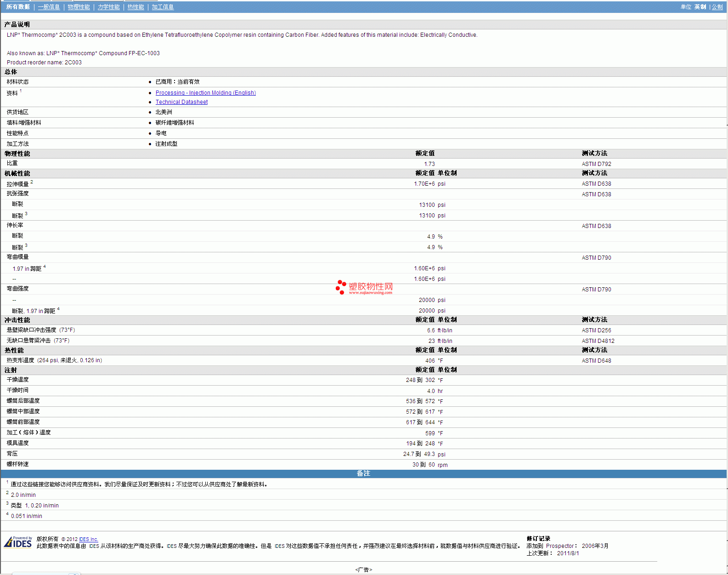
Task: Click footnote 0.051 in/min
Action: coord(27,516)
